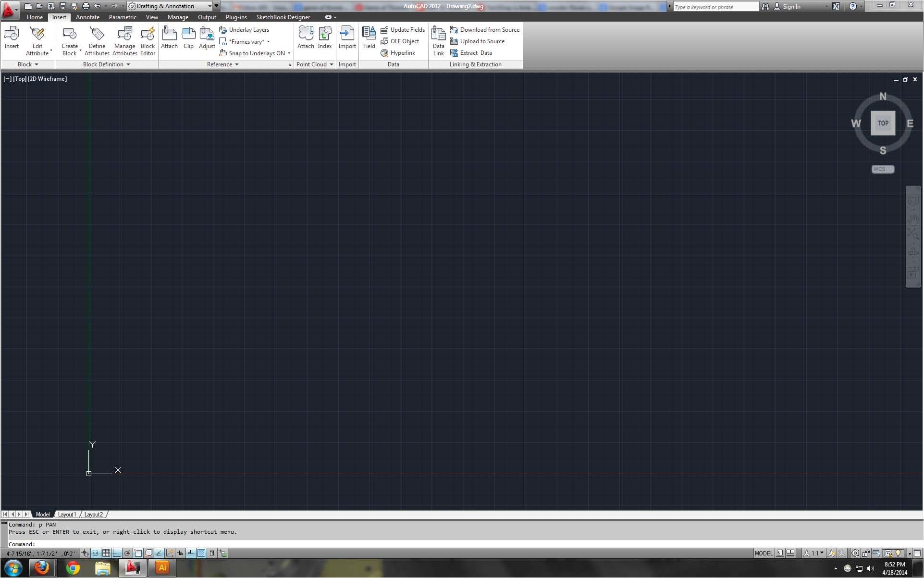Open the Snap to Underlays ON dropdown
This screenshot has width=924, height=578.
(x=289, y=53)
